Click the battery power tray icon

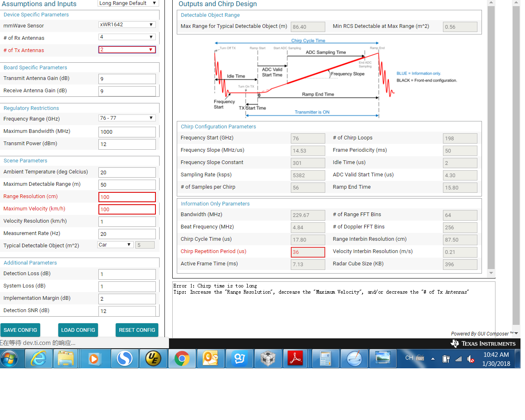coord(446,359)
